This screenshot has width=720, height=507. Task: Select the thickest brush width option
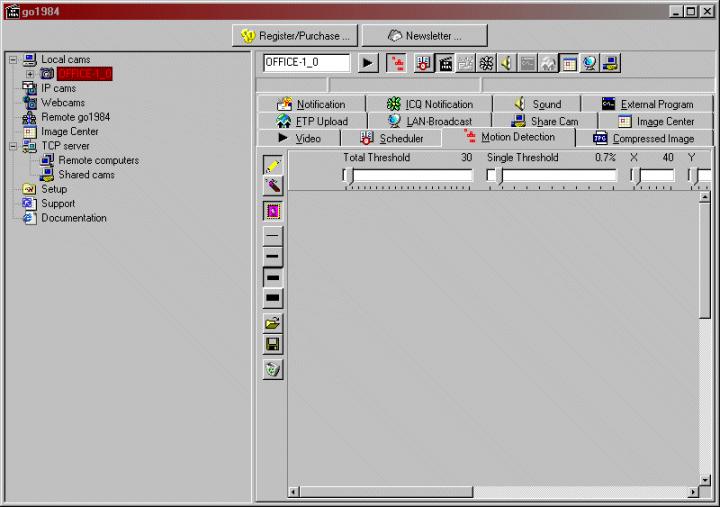(273, 299)
